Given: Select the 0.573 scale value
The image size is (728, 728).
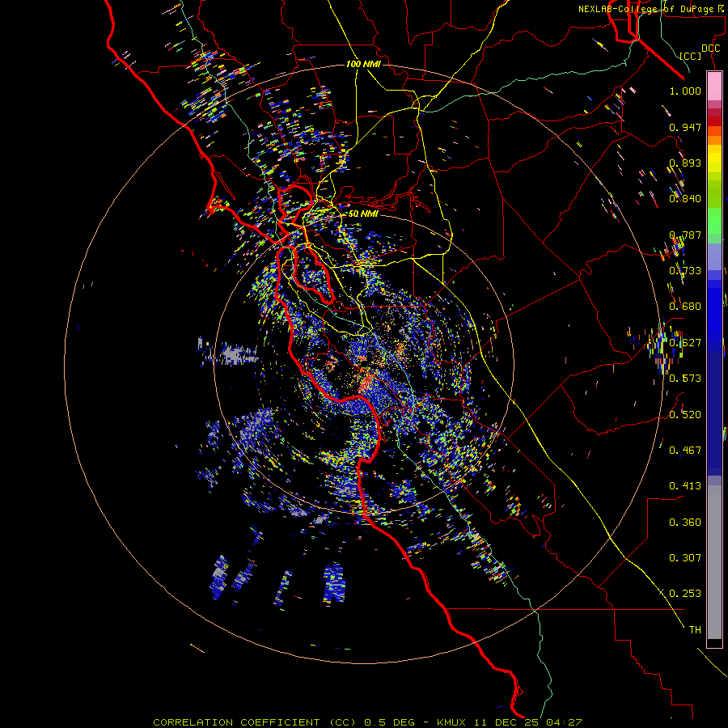Looking at the screenshot, I should click(x=685, y=378).
